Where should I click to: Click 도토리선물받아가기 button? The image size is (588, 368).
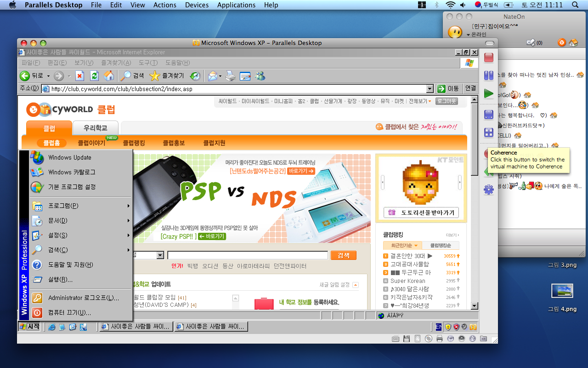pos(421,213)
